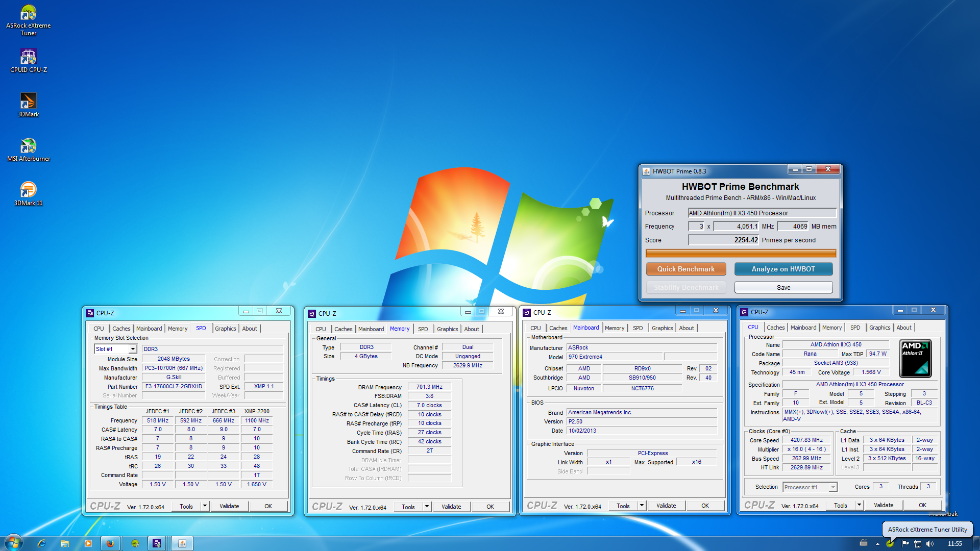Switch to Memory tab in CPU window
This screenshot has height=551, width=980.
tap(832, 328)
